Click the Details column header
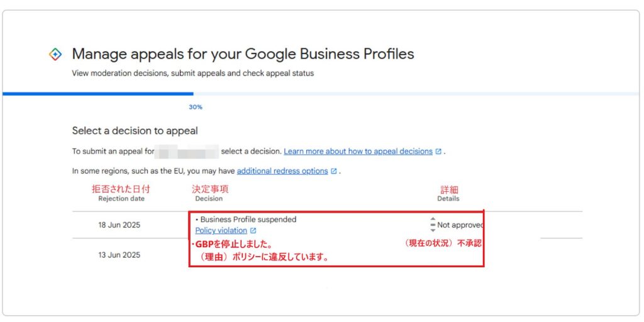 (x=448, y=198)
